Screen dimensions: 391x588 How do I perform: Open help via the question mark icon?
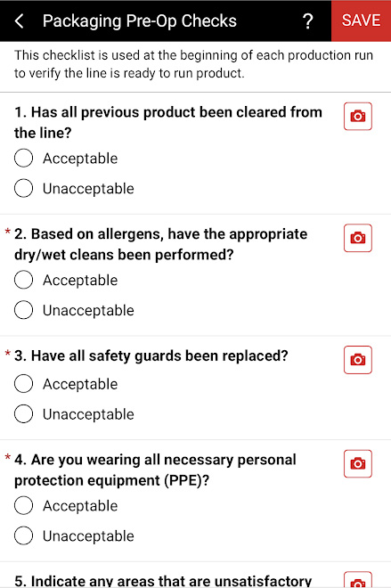(x=307, y=21)
